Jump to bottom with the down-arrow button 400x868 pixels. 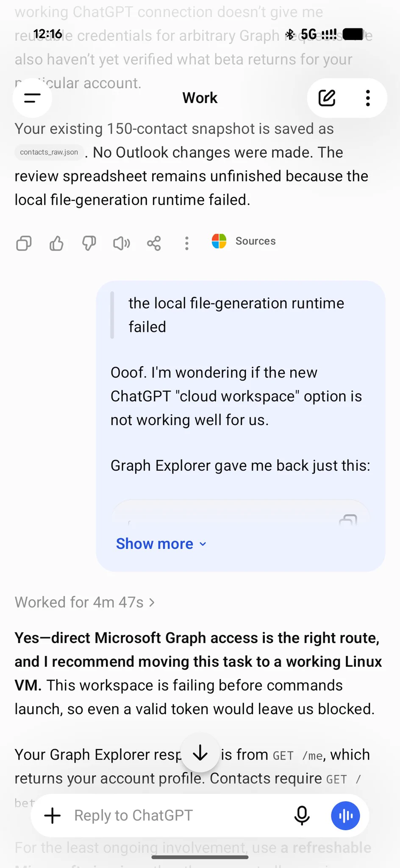(200, 753)
